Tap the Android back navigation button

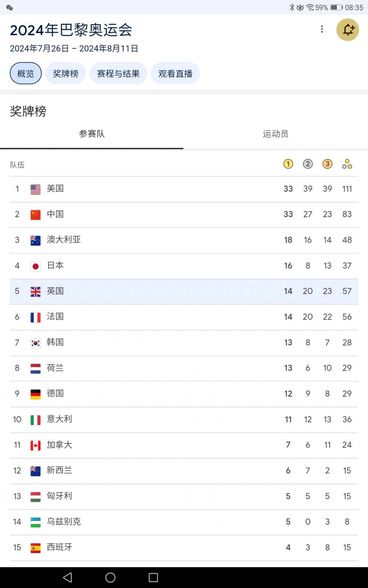pos(68,577)
